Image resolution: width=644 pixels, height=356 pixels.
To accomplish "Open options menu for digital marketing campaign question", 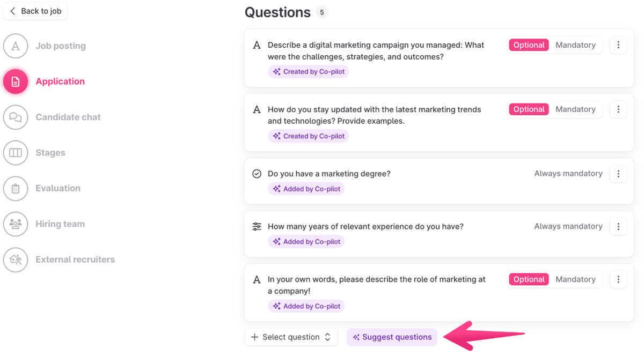I will (x=618, y=45).
